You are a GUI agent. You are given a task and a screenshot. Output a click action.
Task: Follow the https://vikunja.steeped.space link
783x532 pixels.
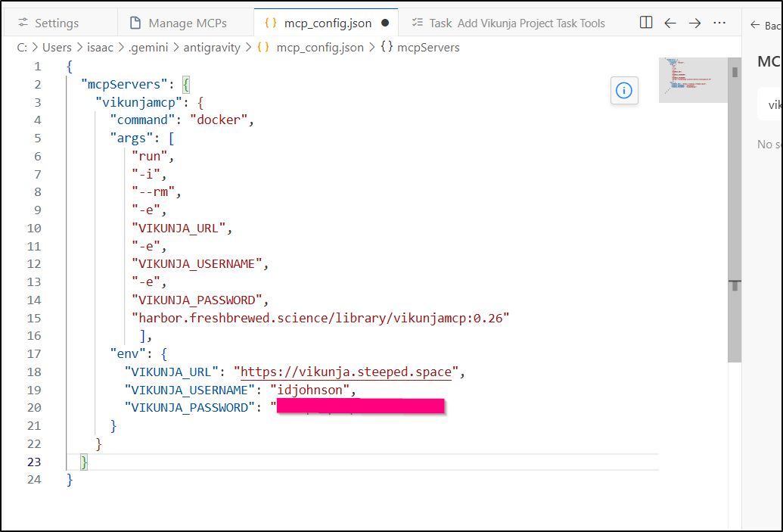346,372
